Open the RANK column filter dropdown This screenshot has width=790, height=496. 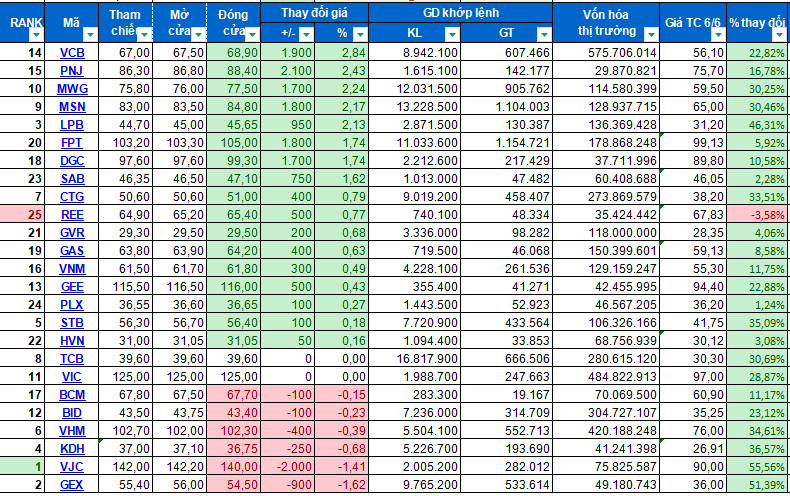tap(36, 34)
